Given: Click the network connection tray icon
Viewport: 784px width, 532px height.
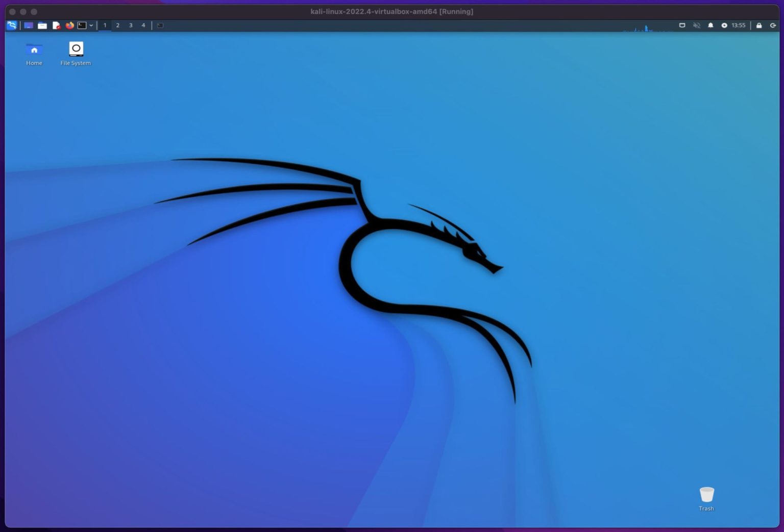Looking at the screenshot, I should [x=682, y=26].
